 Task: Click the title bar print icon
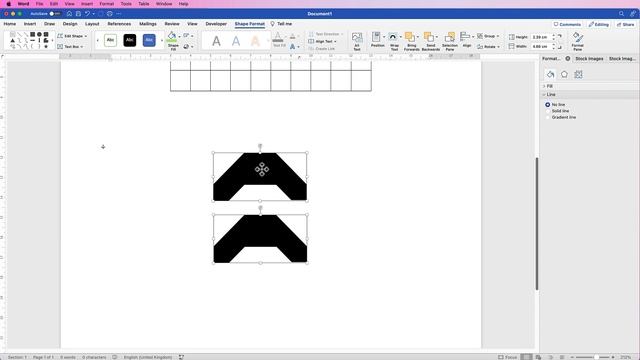pyautogui.click(x=110, y=13)
